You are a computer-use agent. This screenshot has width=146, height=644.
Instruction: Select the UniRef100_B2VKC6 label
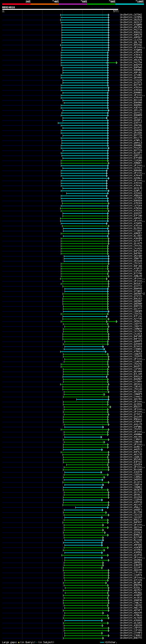coord(131,347)
